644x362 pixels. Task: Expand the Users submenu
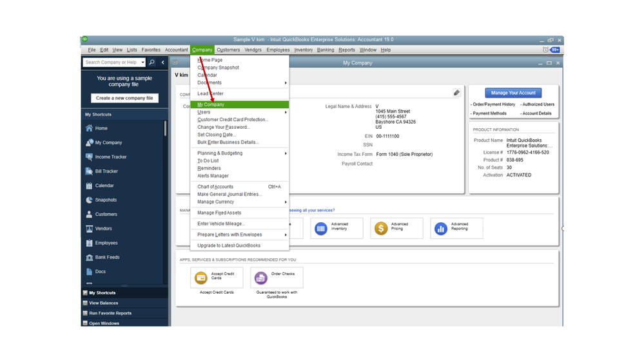(286, 112)
